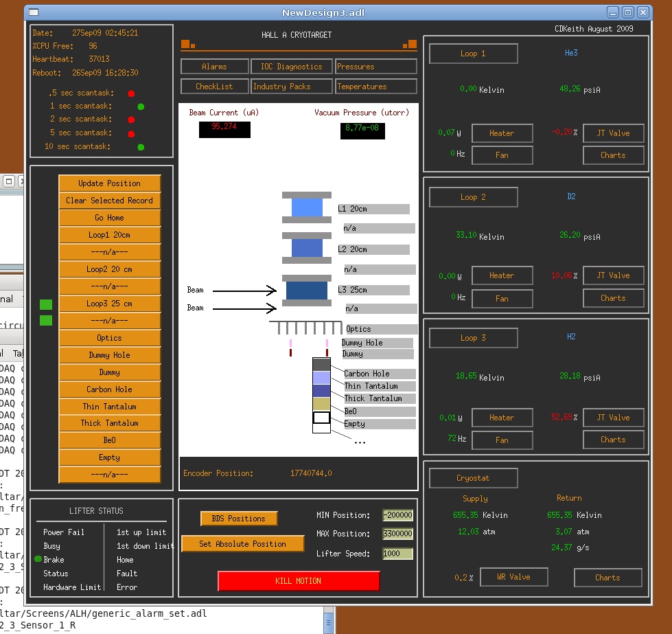
Task: Open Loop 1 JT Valve controls
Action: pyautogui.click(x=613, y=133)
